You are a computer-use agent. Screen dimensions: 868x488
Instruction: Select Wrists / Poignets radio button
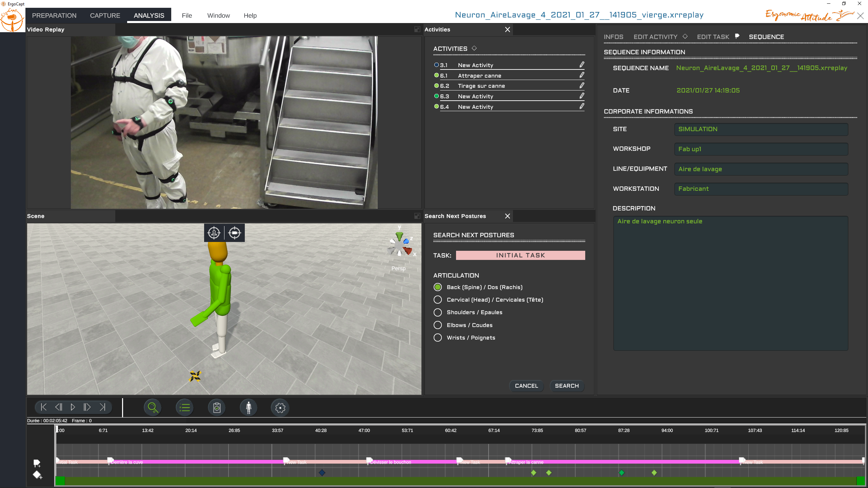tap(438, 338)
